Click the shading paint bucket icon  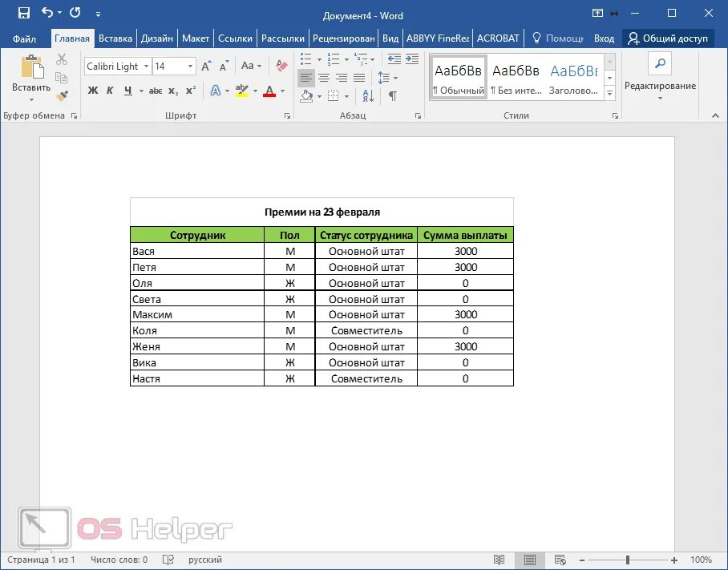click(x=306, y=96)
